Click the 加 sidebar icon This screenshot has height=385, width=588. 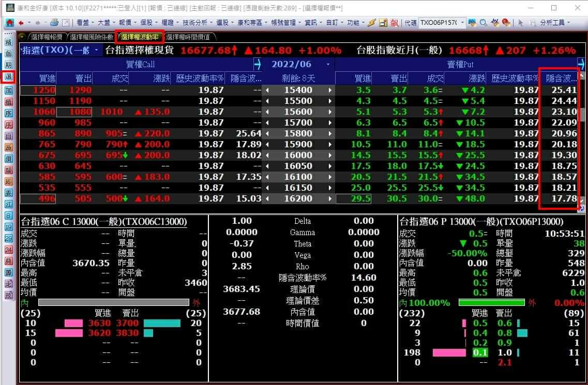coord(8,90)
